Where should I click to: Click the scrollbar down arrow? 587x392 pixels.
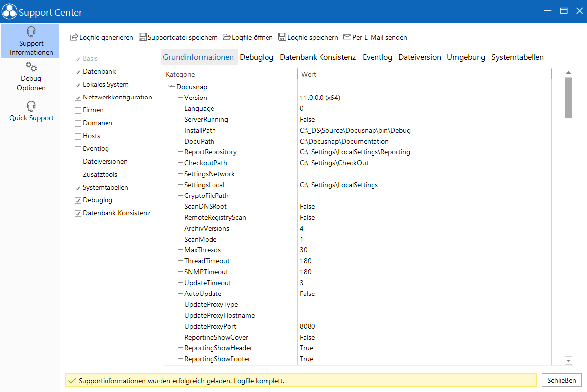click(x=568, y=361)
